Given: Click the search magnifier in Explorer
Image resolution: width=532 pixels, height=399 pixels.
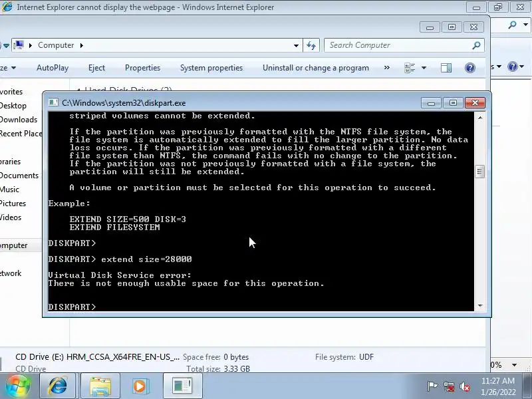Looking at the screenshot, I should pos(476,45).
